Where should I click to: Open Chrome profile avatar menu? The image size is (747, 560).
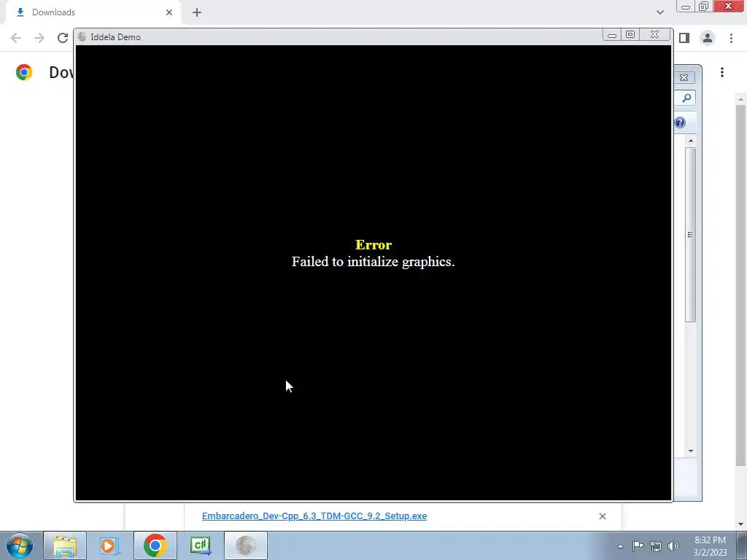tap(708, 38)
